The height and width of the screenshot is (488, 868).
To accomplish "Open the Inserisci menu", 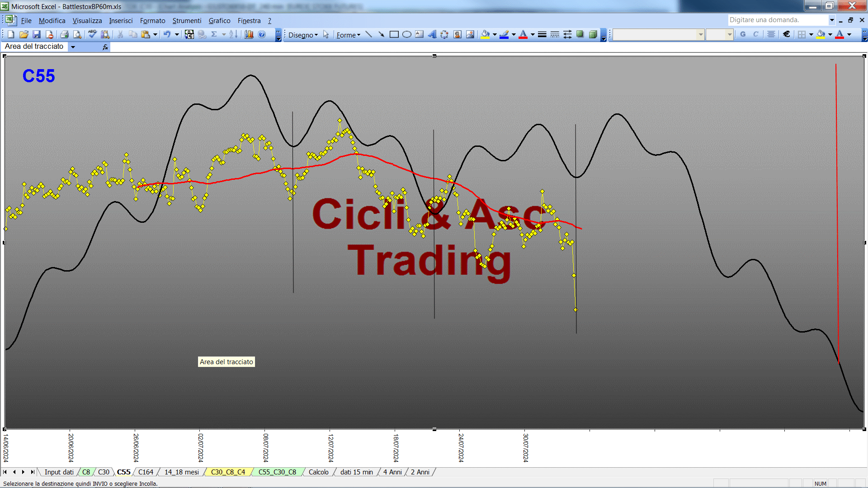I will (x=121, y=20).
